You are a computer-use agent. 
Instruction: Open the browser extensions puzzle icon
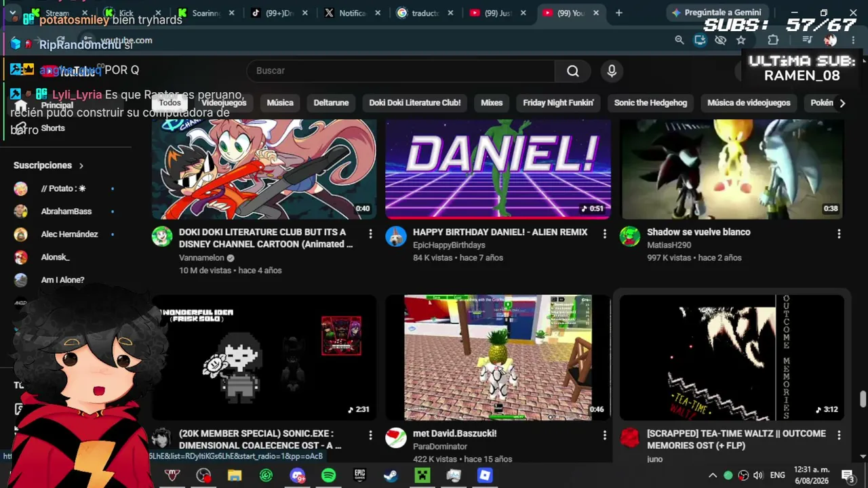point(773,40)
